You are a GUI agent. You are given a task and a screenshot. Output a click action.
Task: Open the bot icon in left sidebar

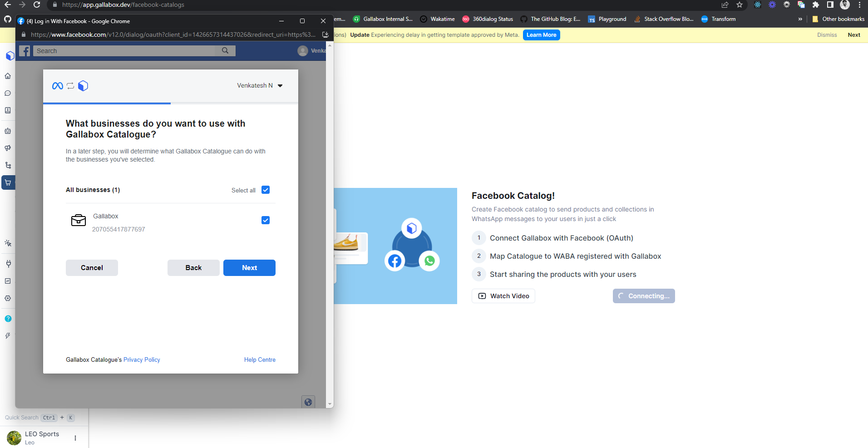point(8,131)
